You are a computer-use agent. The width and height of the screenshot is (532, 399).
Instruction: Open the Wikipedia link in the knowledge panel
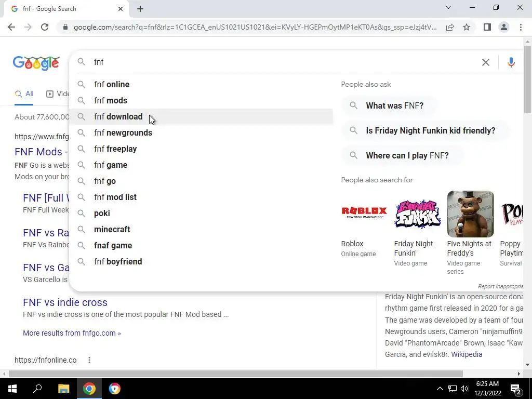[x=467, y=354]
